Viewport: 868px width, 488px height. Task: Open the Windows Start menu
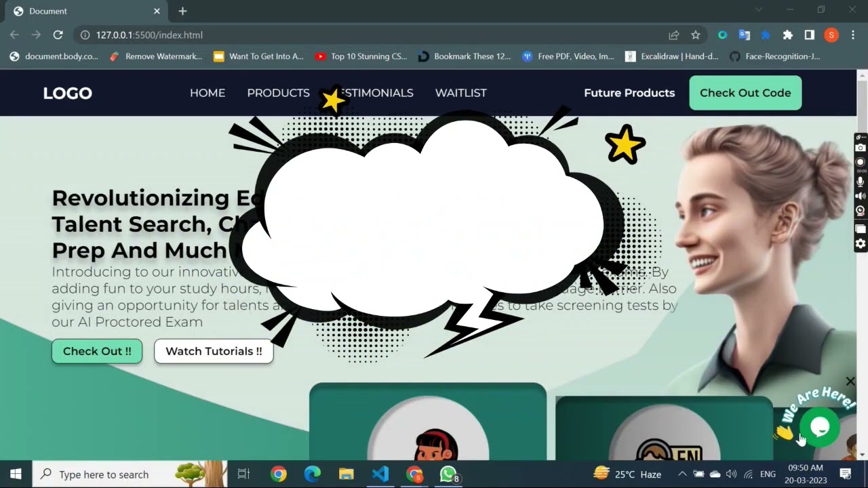pos(16,474)
